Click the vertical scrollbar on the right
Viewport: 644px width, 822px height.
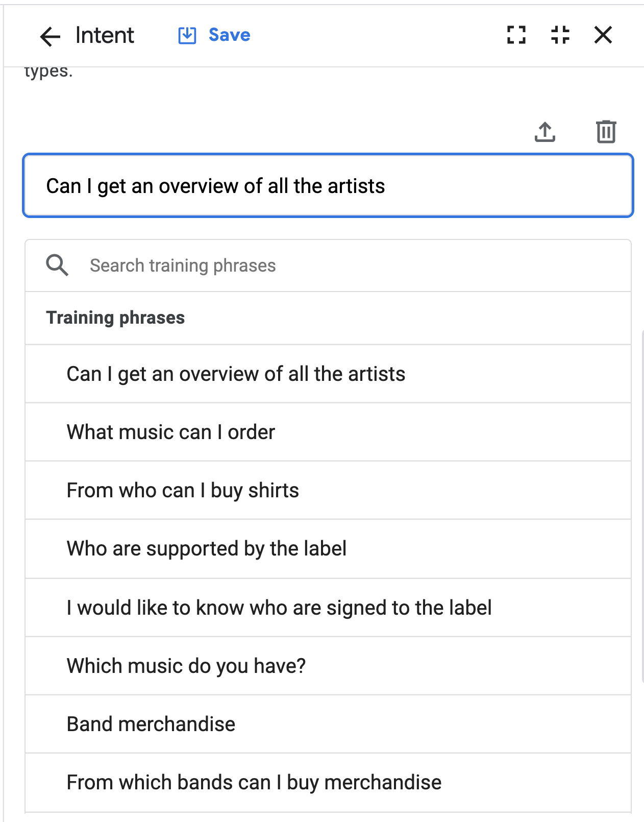pyautogui.click(x=642, y=505)
